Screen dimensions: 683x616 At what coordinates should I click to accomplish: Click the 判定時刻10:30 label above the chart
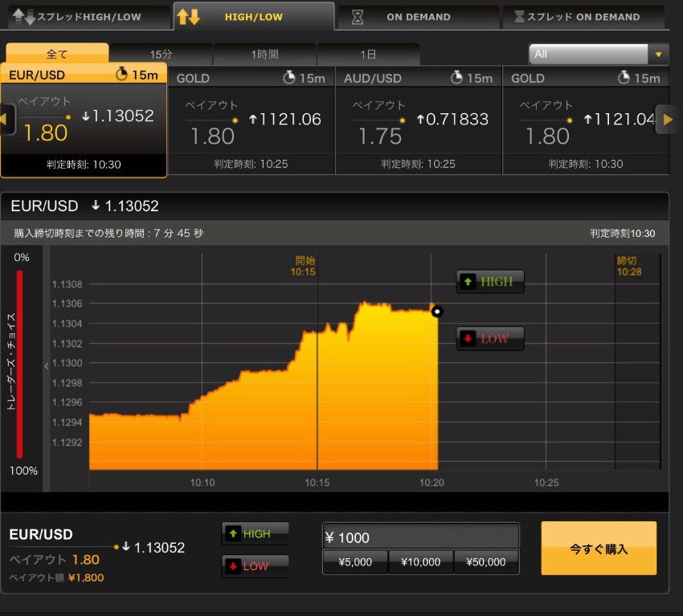622,234
